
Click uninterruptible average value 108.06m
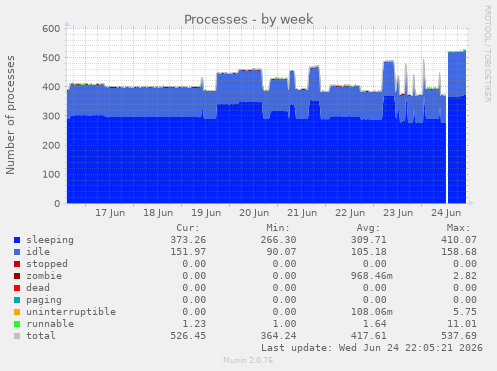[372, 312]
